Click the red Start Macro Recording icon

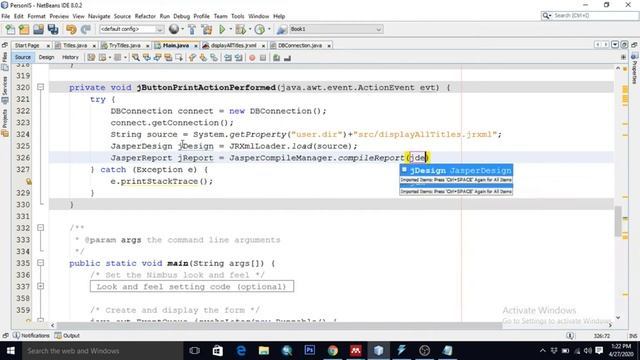pos(252,58)
